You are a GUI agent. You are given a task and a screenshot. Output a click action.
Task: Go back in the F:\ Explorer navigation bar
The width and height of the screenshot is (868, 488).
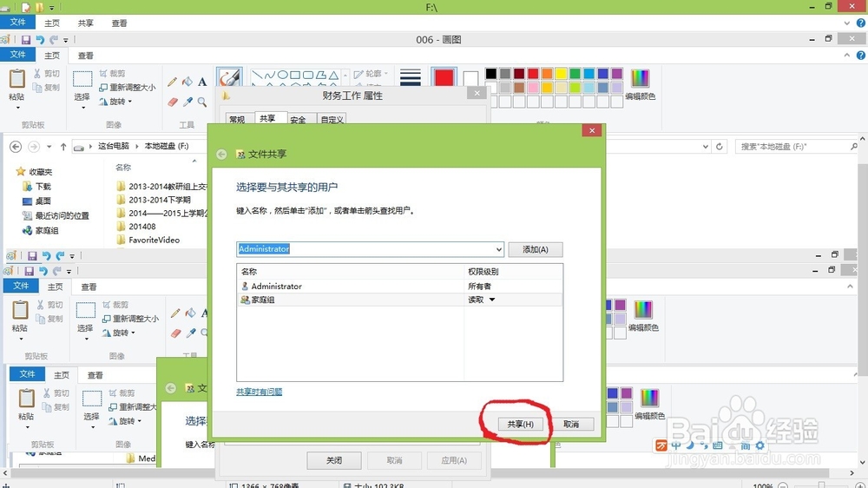pyautogui.click(x=16, y=147)
